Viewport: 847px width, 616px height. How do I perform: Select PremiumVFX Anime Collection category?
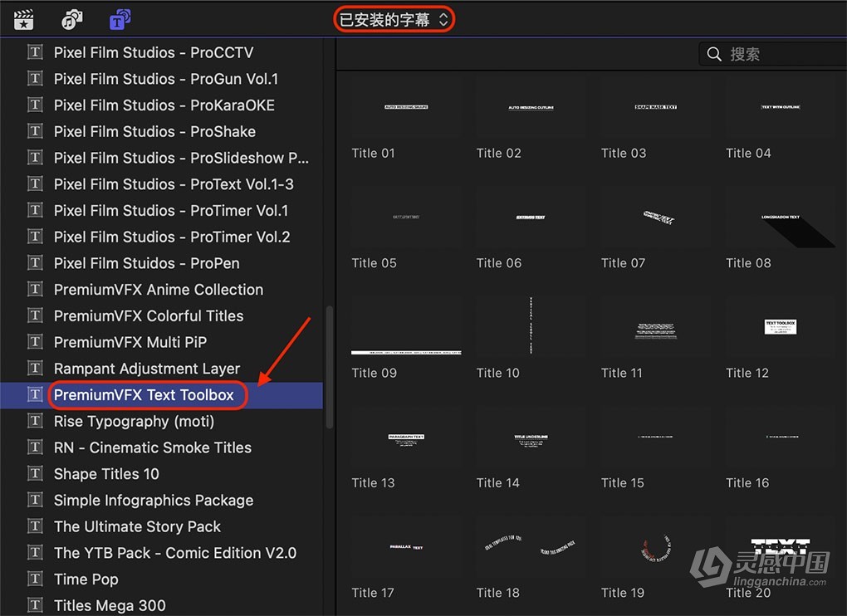tap(162, 290)
